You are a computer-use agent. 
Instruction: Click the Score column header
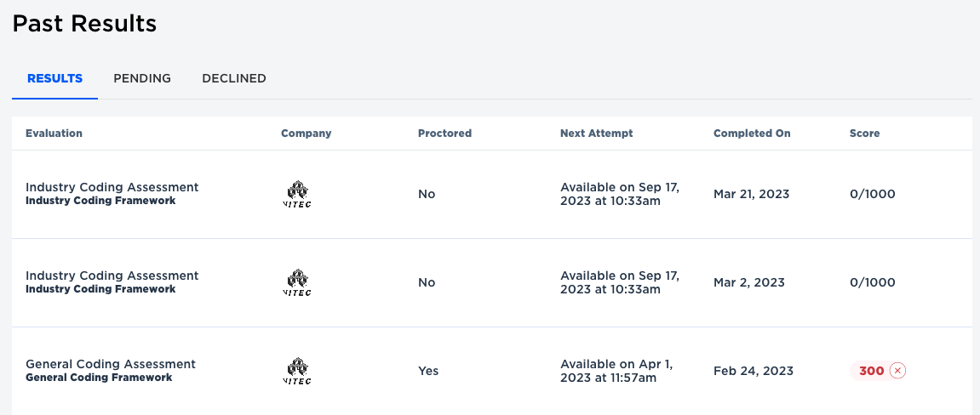click(864, 134)
